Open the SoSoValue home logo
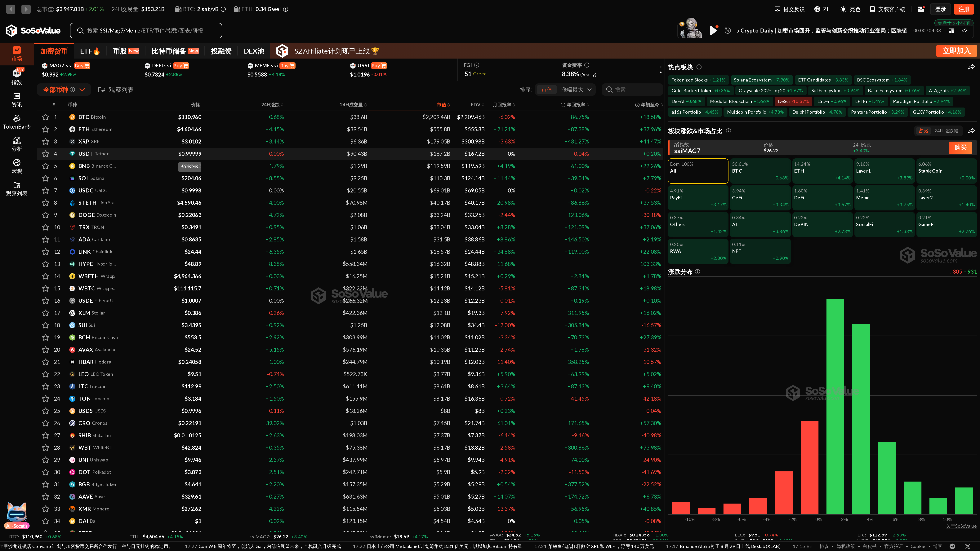This screenshot has width=980, height=551. (x=33, y=30)
